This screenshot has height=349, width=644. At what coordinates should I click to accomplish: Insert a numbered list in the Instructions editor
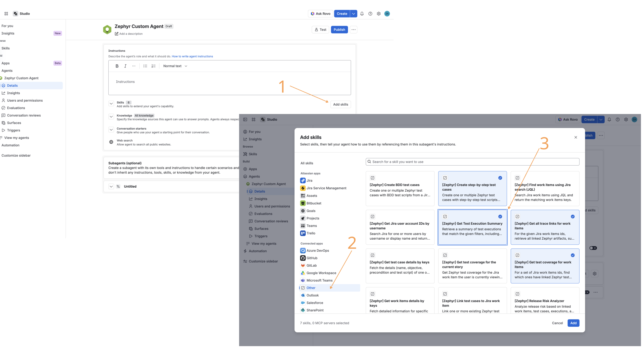pos(154,66)
